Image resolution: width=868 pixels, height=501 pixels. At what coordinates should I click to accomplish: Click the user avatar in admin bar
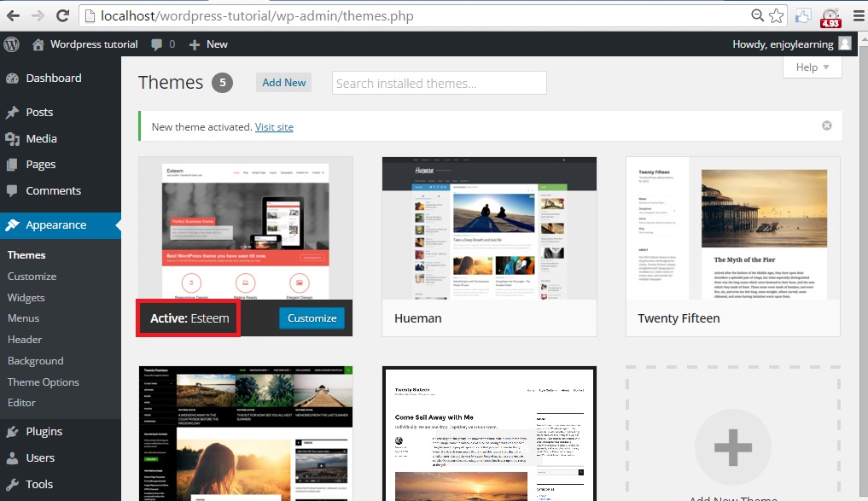pos(845,44)
